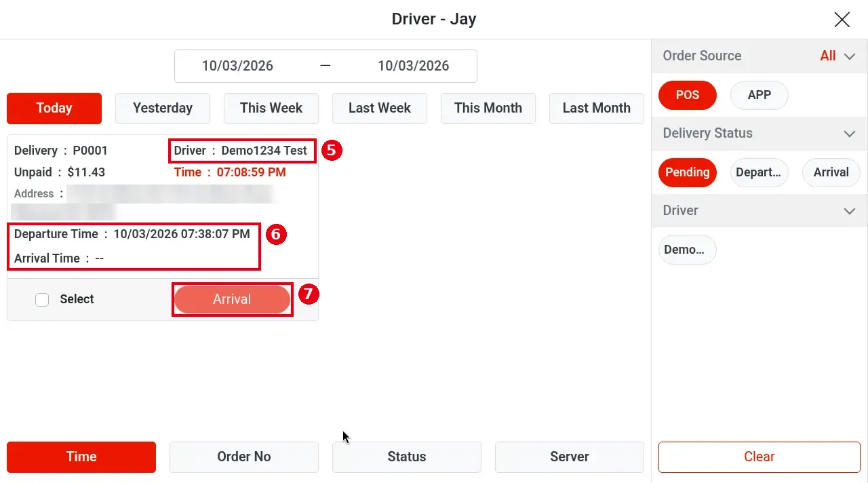Image resolution: width=868 pixels, height=483 pixels.
Task: Filter deliveries by This Month
Action: (x=488, y=109)
